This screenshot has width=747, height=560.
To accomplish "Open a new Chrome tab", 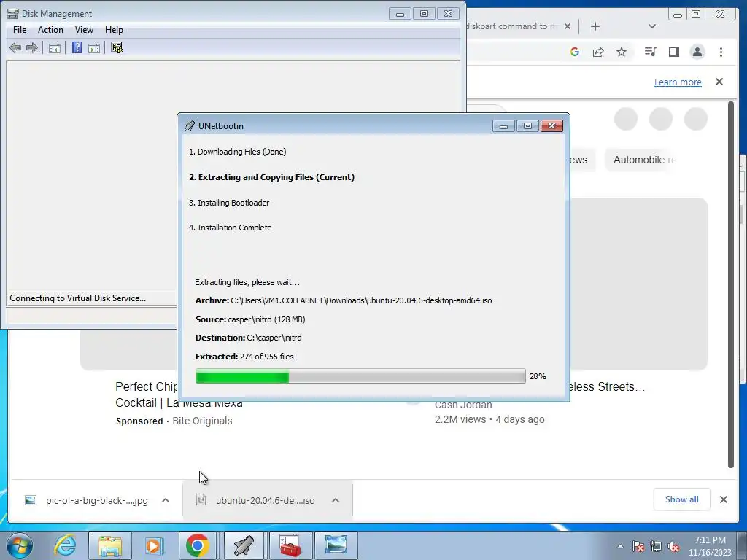I will click(x=595, y=26).
